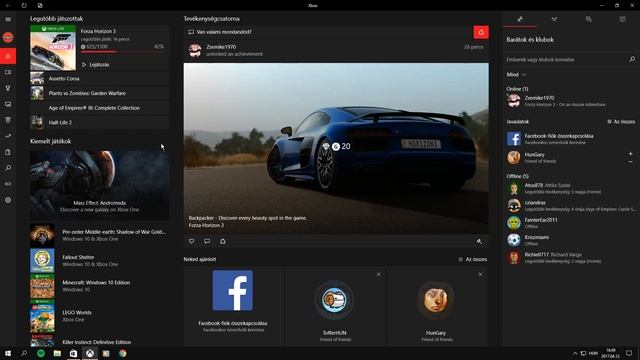Like the Backpacker achievement post with the heart
The width and height of the screenshot is (640, 360).
[x=191, y=241]
